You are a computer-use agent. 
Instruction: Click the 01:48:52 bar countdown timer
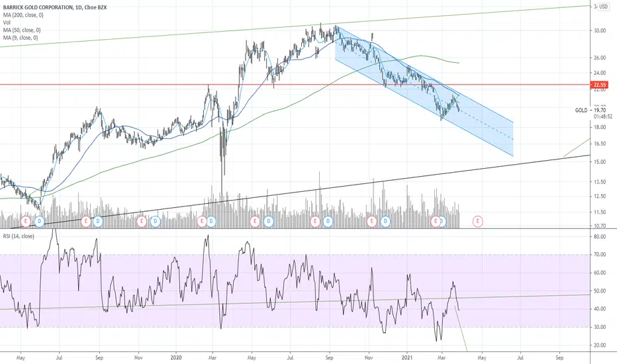coord(603,116)
